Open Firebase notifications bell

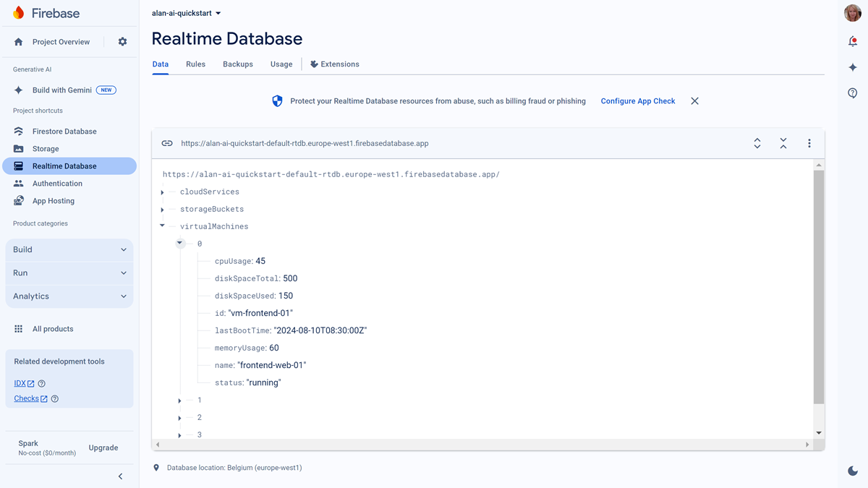[852, 41]
